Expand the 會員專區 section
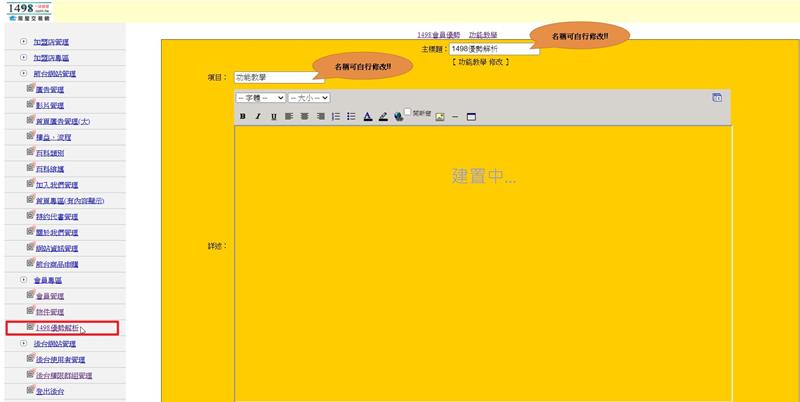 (x=24, y=280)
